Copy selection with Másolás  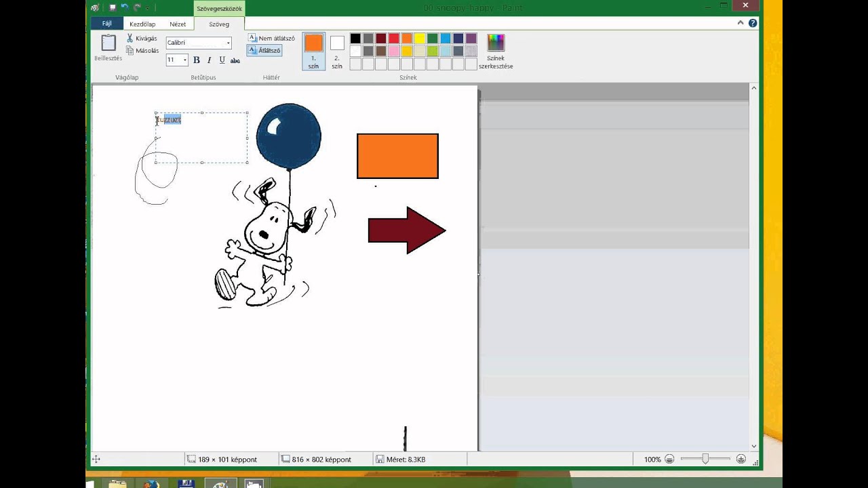(x=142, y=51)
